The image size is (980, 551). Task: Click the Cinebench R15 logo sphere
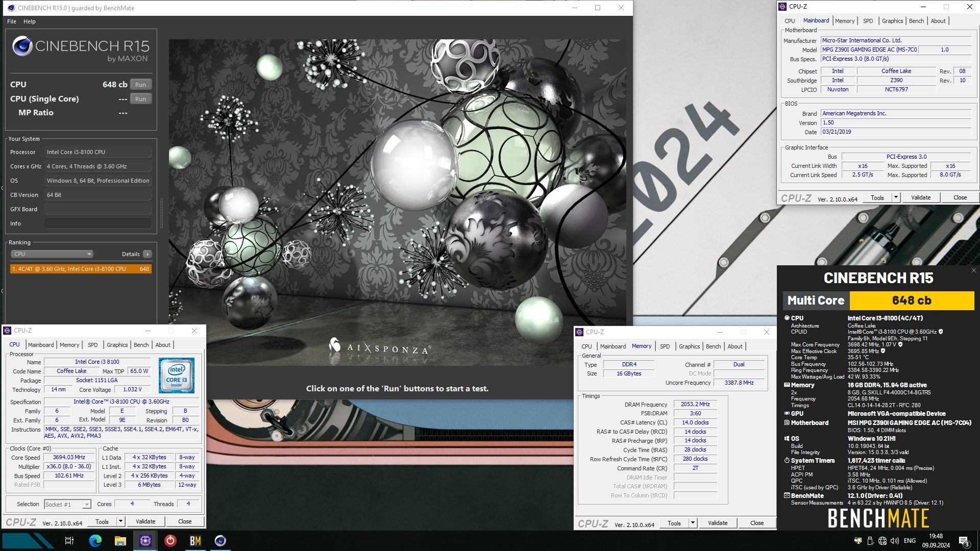coord(22,46)
